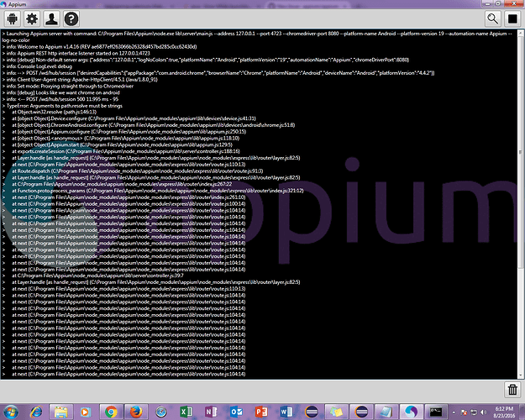
Task: Switch to Google Chrome on the taskbar
Action: (111, 412)
